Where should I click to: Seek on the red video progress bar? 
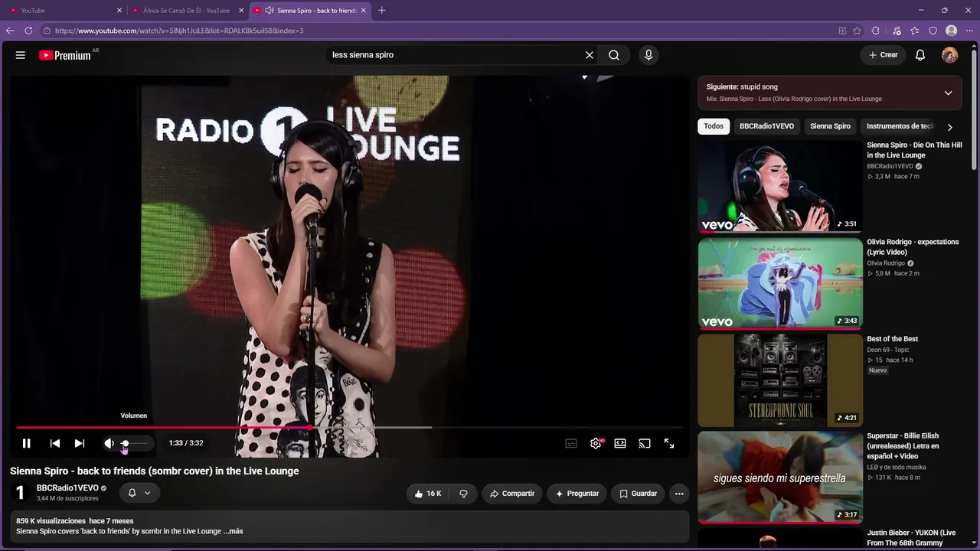[x=349, y=428]
